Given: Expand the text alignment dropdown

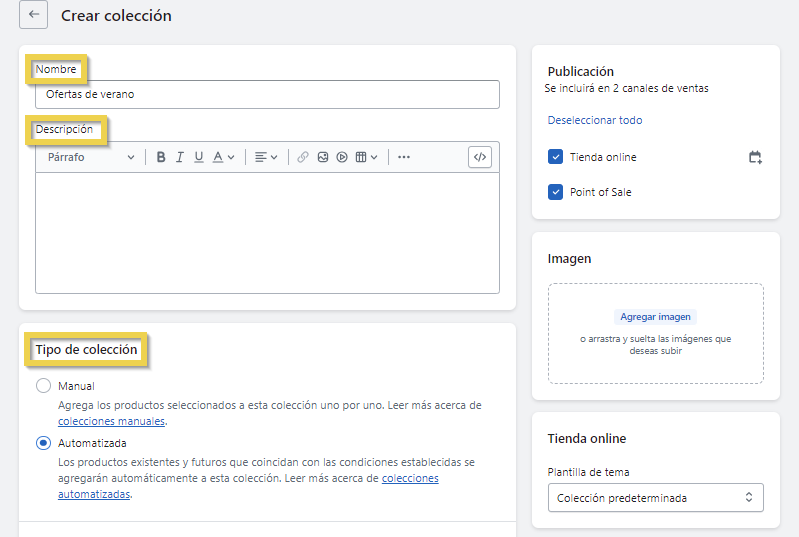Looking at the screenshot, I should pyautogui.click(x=265, y=157).
